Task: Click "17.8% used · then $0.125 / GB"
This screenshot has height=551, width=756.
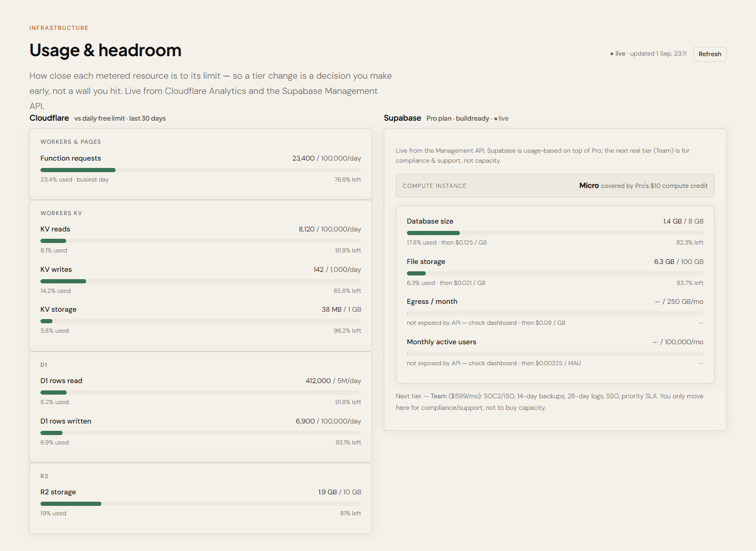Action: coord(447,242)
